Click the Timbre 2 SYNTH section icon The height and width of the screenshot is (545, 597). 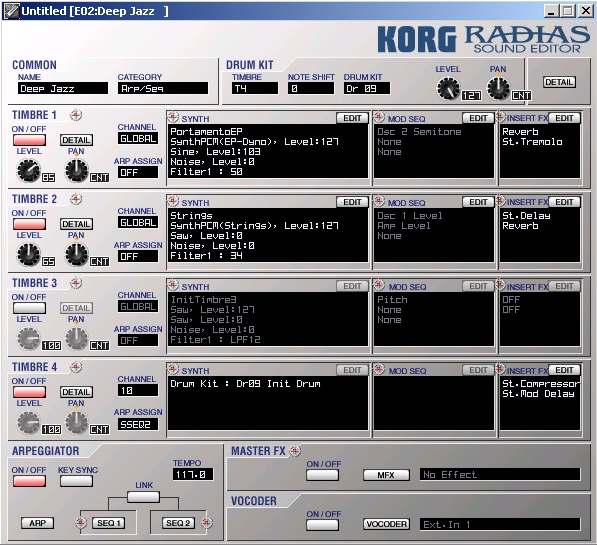point(173,201)
